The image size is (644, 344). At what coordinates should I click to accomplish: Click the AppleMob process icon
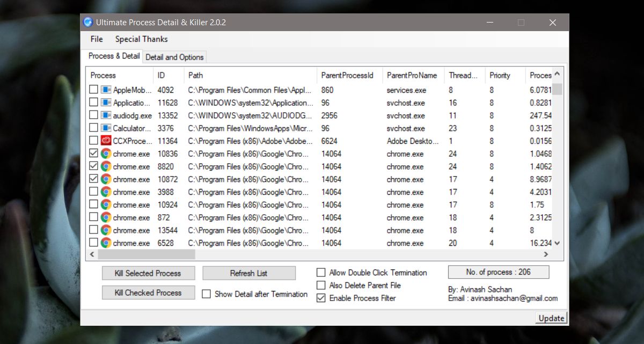(x=106, y=90)
